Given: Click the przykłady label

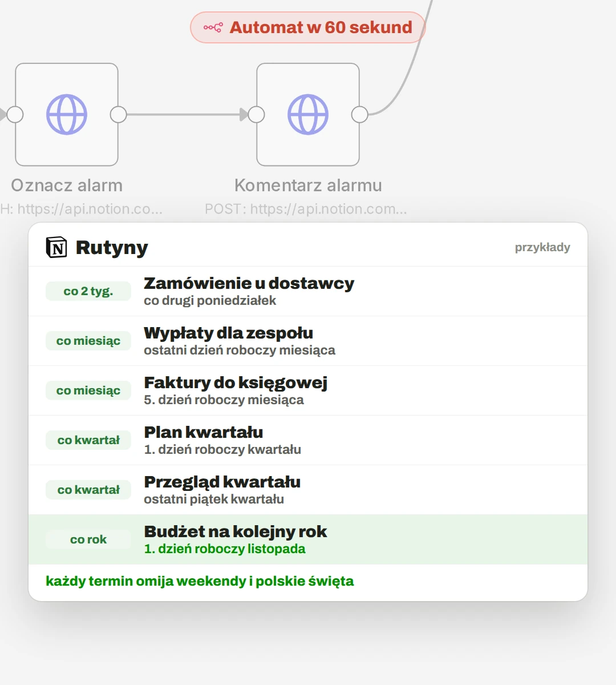Looking at the screenshot, I should click(542, 247).
